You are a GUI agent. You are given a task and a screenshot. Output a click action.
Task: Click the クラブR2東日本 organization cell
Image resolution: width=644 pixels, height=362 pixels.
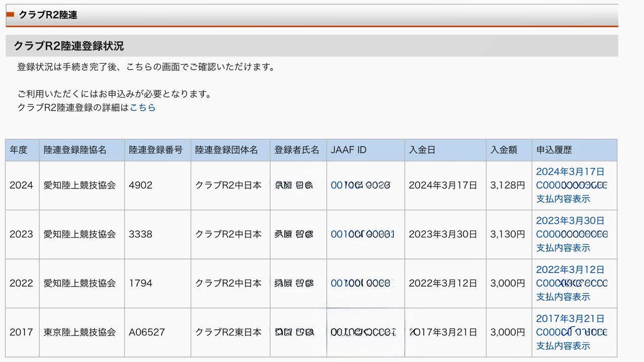tap(228, 332)
